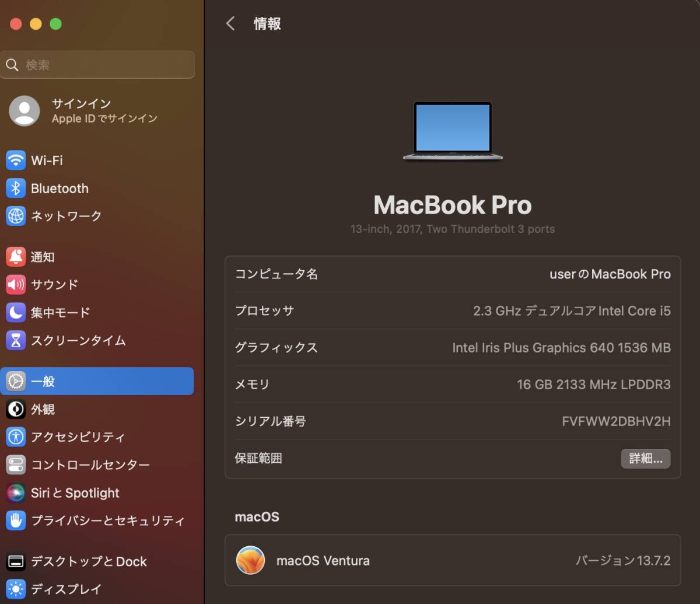Click processor value 2.3 GHz Intel Core i5

(572, 310)
